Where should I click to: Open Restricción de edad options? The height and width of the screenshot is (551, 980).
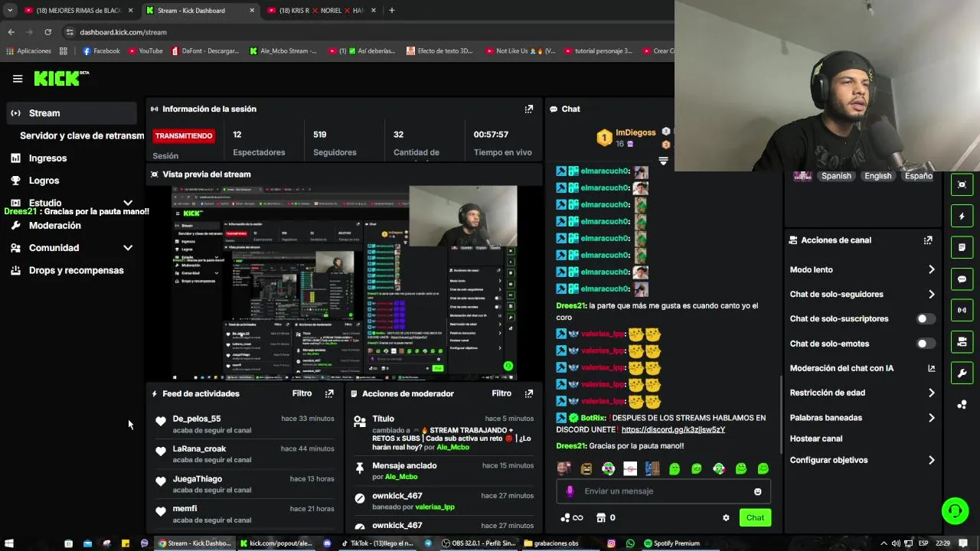[x=862, y=393]
